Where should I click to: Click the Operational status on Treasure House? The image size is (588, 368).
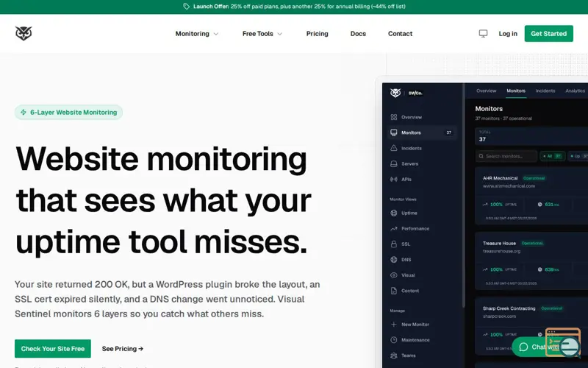click(x=532, y=243)
